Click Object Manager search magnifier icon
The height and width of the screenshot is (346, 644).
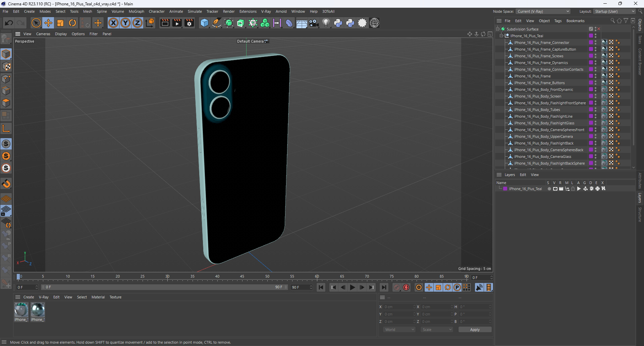(x=613, y=21)
